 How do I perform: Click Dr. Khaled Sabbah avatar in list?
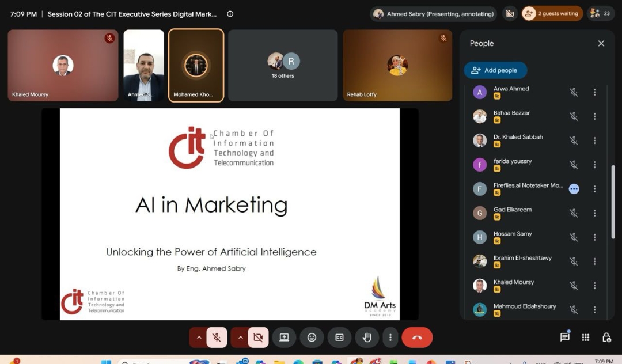coord(480,141)
